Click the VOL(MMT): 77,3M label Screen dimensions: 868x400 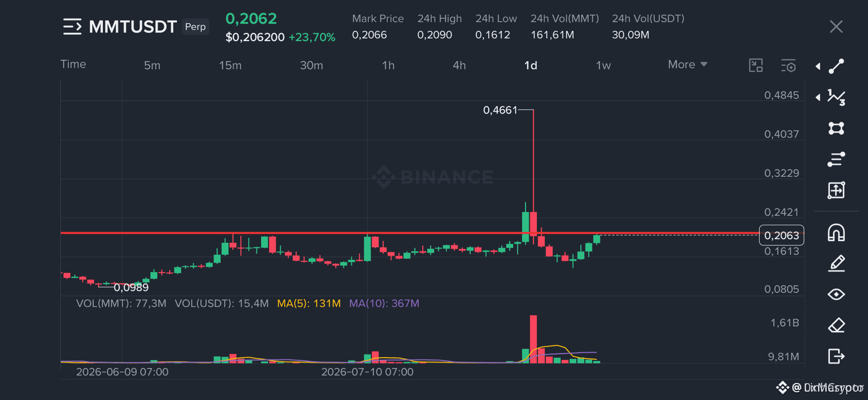121,303
